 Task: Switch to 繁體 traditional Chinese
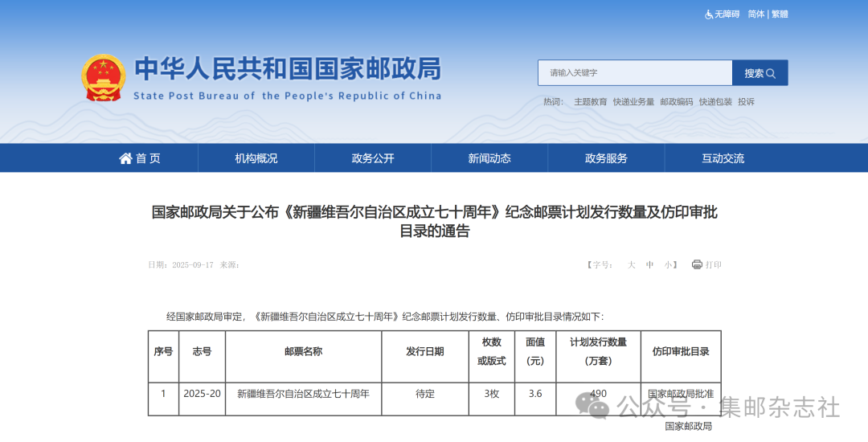(x=780, y=14)
